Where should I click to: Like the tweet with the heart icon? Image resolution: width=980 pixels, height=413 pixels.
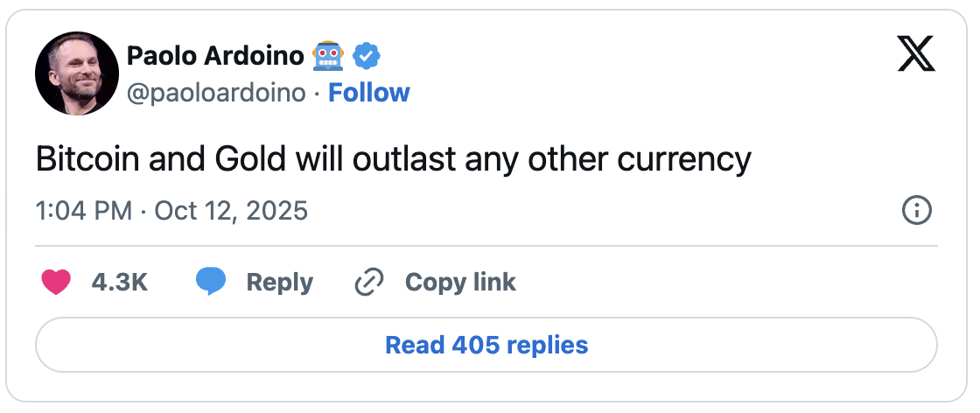56,283
